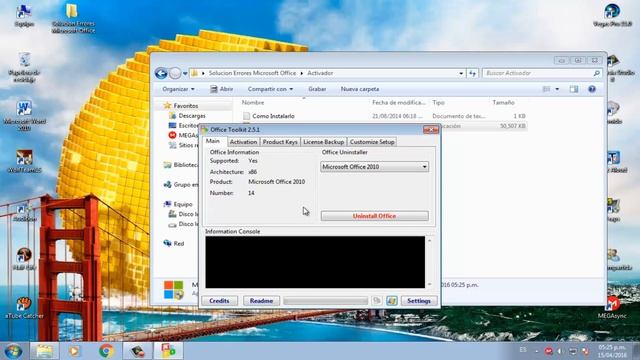Screen dimensions: 640x360
Task: Open Office Toolkit Settings button
Action: [419, 301]
